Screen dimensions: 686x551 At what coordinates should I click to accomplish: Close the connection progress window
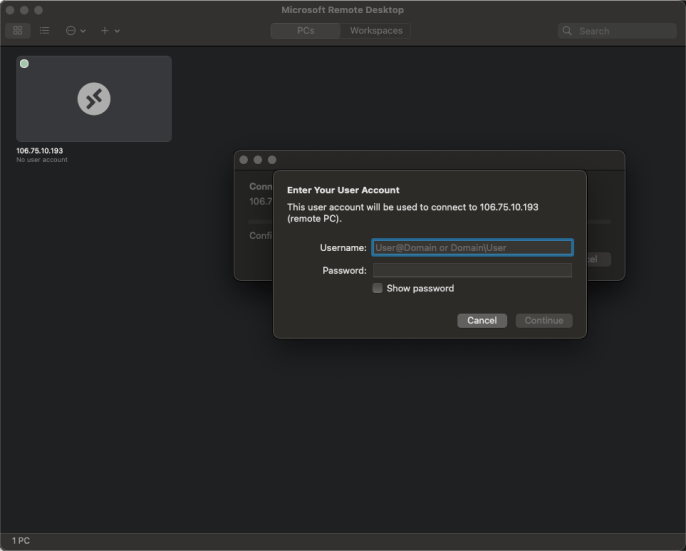244,160
